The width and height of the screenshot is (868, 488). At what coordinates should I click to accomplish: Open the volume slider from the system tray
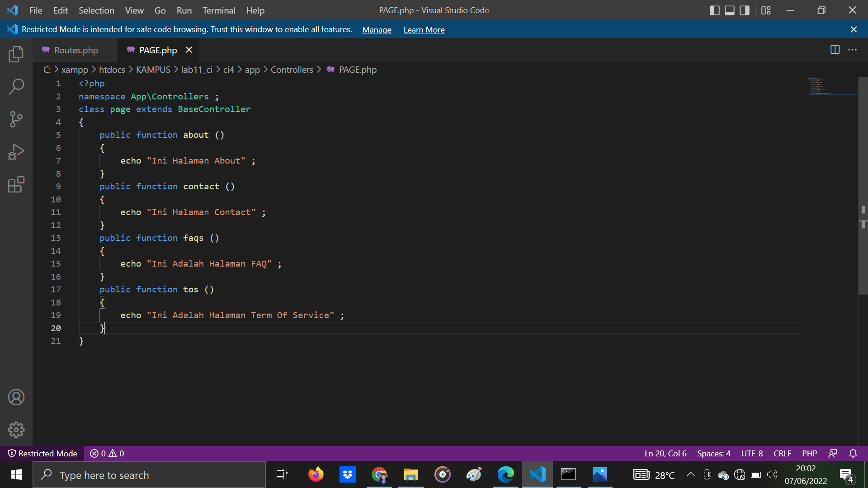tap(772, 474)
